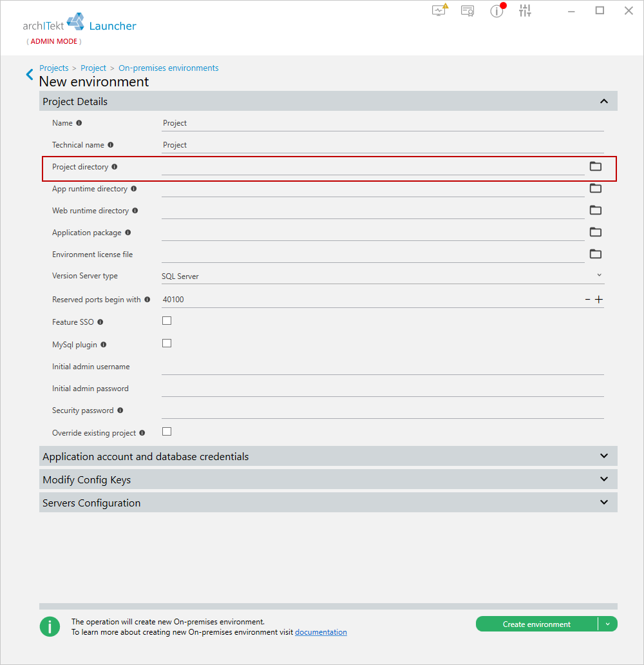The image size is (644, 665).
Task: Open the license certificate icon
Action: tap(468, 10)
